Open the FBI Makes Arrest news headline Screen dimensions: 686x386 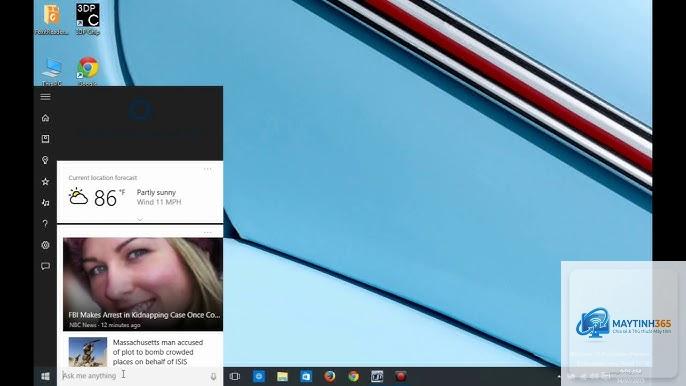[144, 315]
